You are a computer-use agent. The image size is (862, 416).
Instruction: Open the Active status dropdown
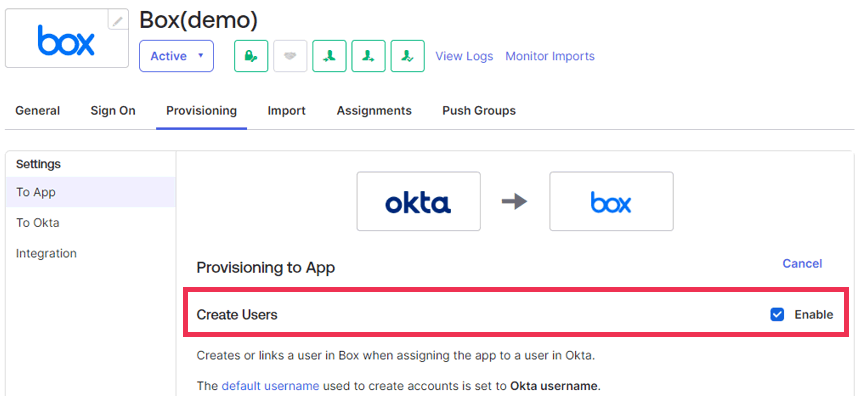pos(176,56)
